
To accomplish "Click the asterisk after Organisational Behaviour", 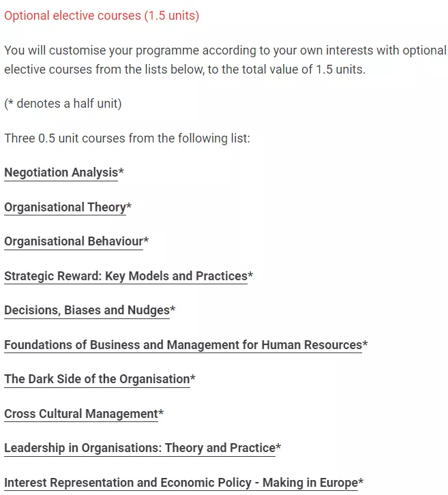I will (x=146, y=241).
